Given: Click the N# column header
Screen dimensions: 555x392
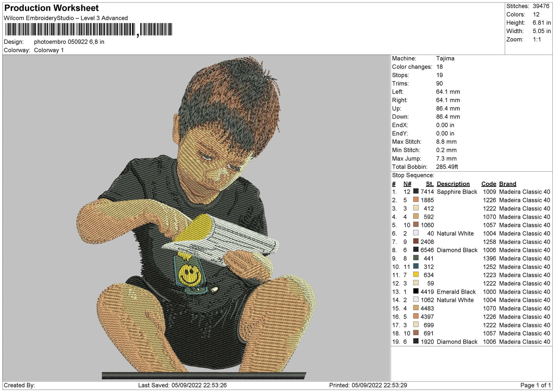Looking at the screenshot, I should pyautogui.click(x=407, y=184).
